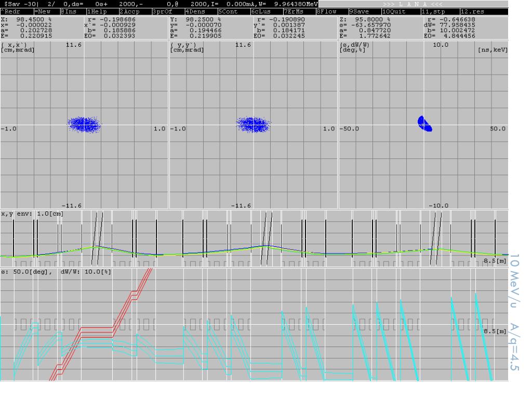Open the 8Flow menu item
This screenshot has width=532, height=399.
click(x=326, y=11)
